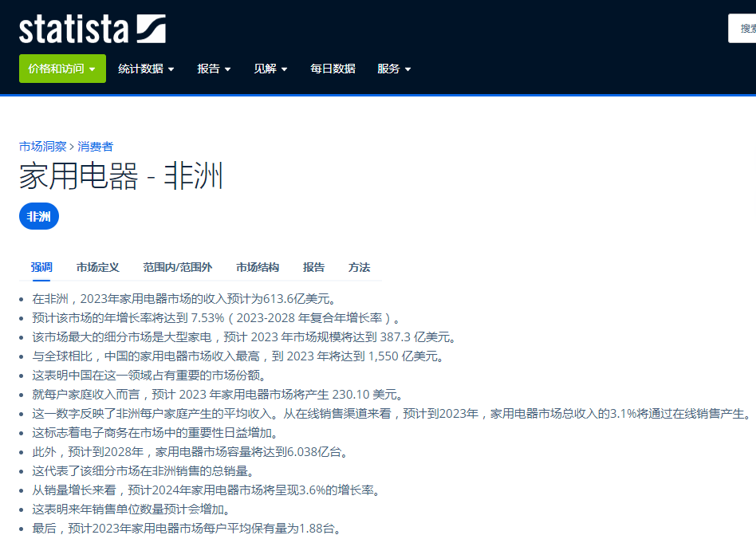Click the 家用电器 - 非洲 page heading

[121, 176]
